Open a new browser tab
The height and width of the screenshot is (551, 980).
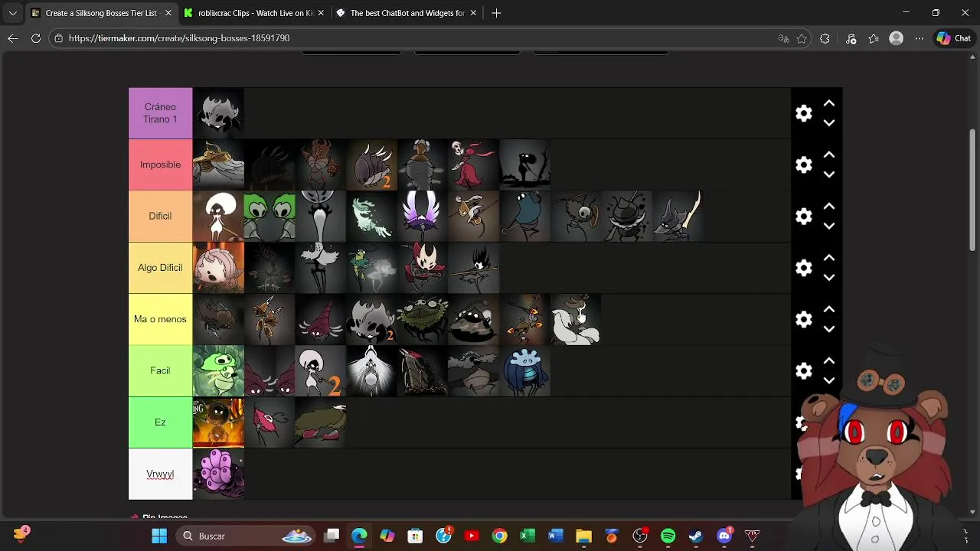click(496, 13)
